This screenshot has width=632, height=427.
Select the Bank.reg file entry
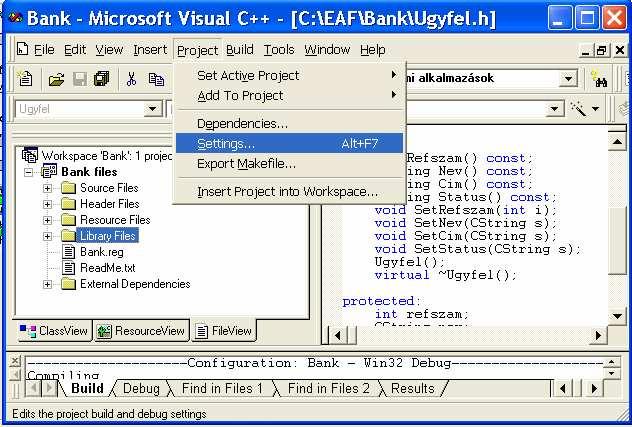102,252
